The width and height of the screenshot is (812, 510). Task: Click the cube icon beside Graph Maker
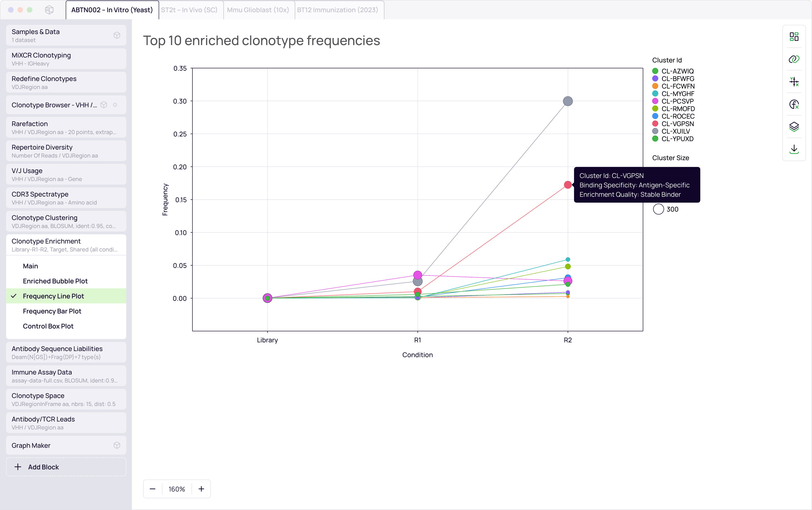pos(117,445)
